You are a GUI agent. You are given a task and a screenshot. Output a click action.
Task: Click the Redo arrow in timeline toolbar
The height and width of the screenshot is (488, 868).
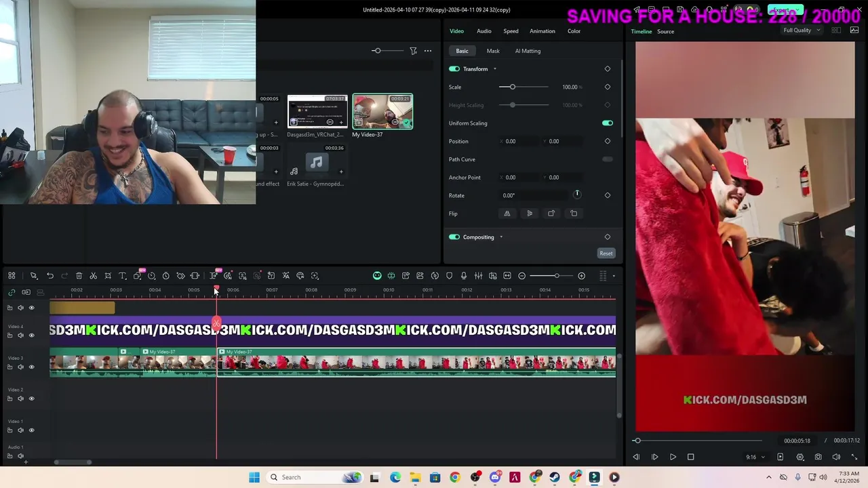64,276
